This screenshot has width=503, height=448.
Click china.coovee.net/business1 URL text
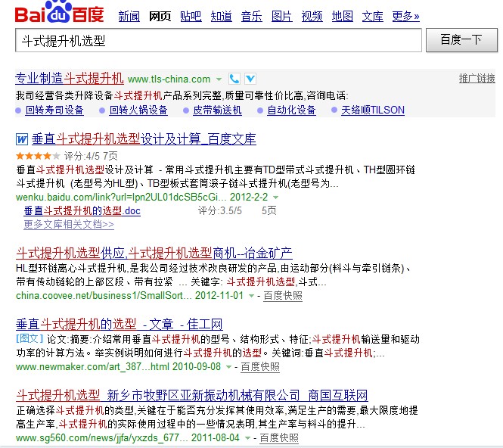coord(104,296)
